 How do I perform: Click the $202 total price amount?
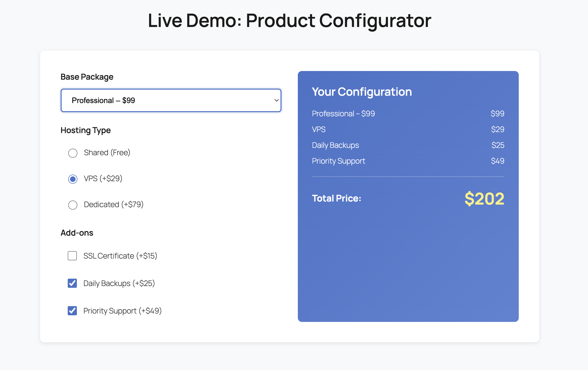point(484,199)
